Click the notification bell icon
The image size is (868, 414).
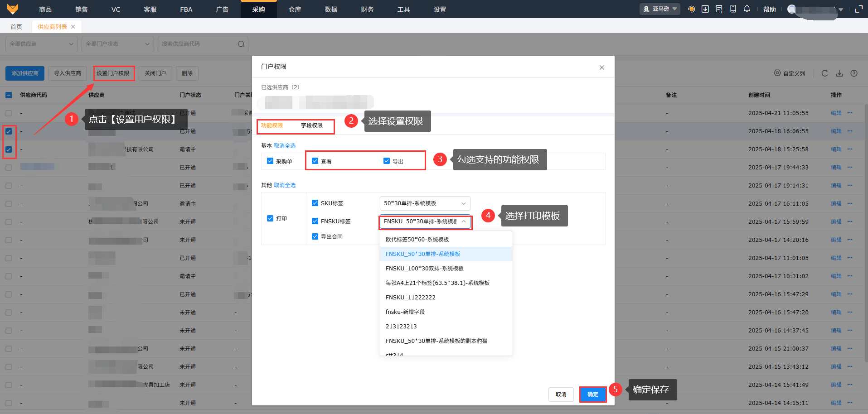click(x=747, y=9)
